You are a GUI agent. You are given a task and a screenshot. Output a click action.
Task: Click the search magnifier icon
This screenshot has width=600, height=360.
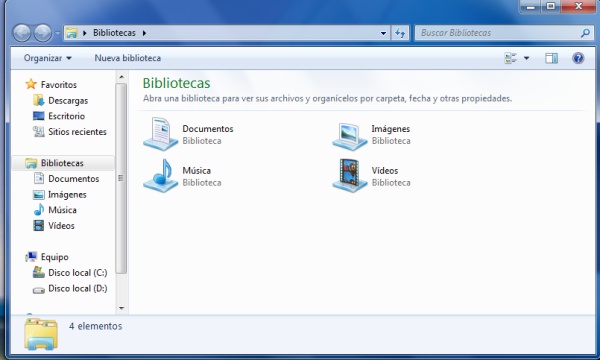[x=585, y=33]
